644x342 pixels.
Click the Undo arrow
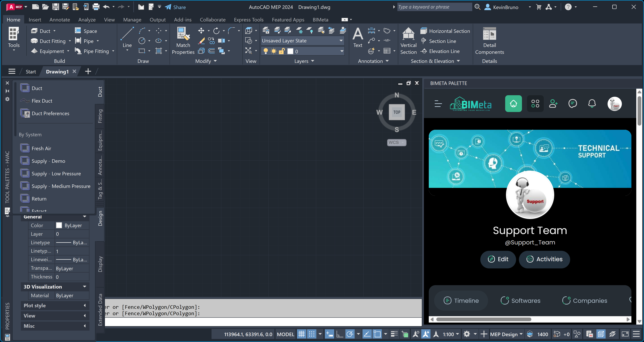click(x=106, y=7)
